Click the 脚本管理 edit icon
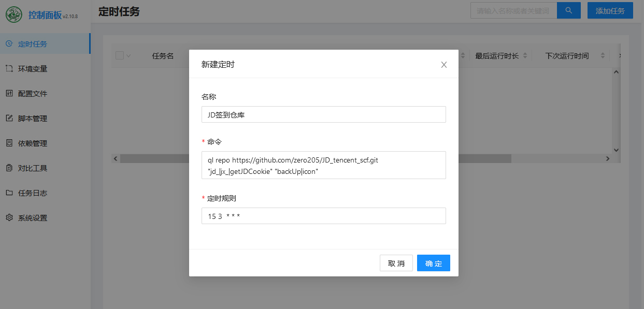 point(9,119)
